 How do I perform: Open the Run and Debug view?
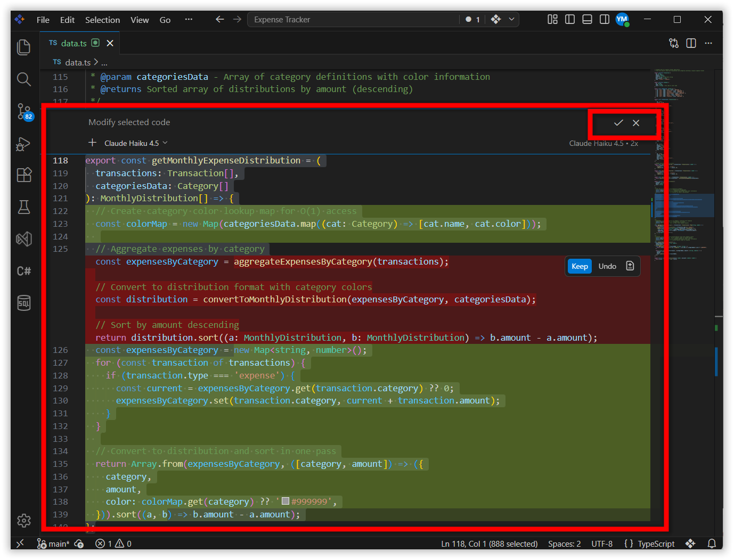pyautogui.click(x=24, y=144)
